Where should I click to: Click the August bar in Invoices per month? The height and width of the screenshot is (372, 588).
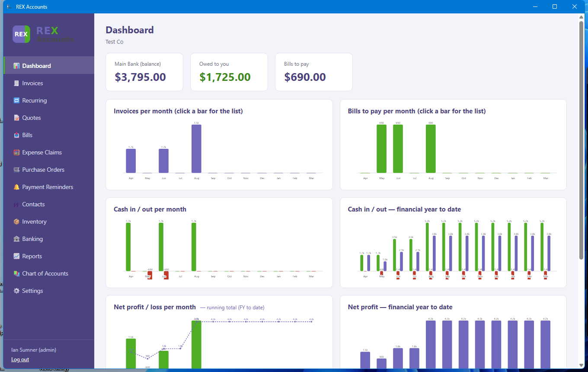click(x=196, y=149)
